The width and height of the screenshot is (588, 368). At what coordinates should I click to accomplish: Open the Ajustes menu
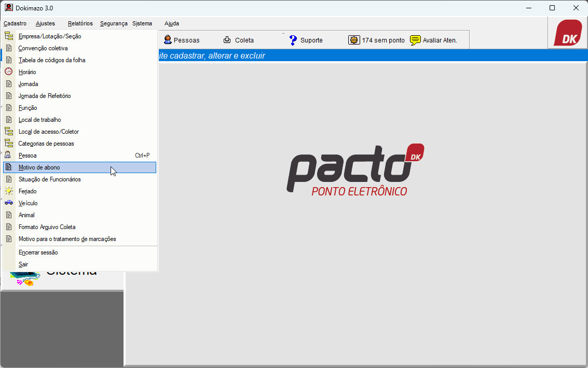coord(45,23)
